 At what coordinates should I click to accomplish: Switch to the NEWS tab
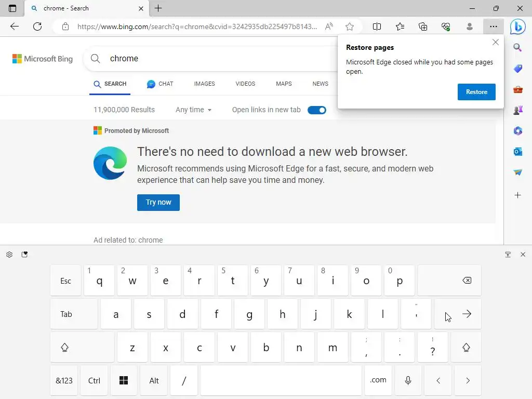(x=320, y=84)
